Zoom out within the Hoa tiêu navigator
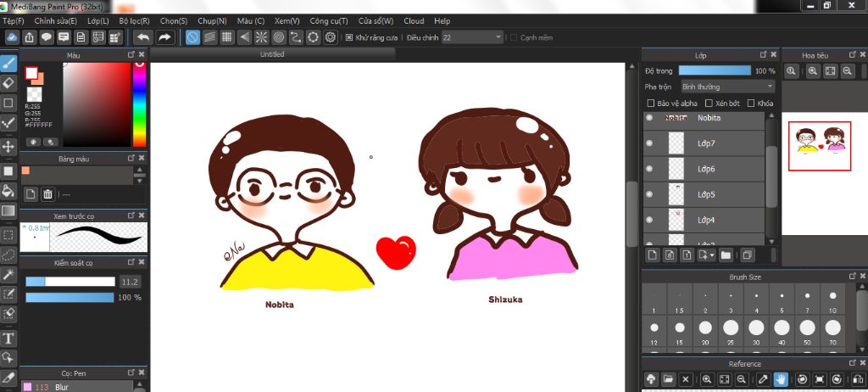Screen dimensions: 868x392 point(847,71)
